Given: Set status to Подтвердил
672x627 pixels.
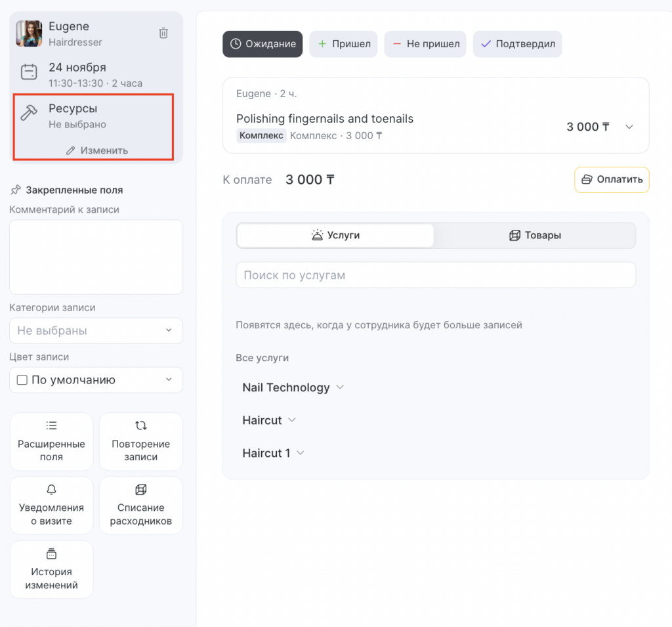Looking at the screenshot, I should coord(517,44).
